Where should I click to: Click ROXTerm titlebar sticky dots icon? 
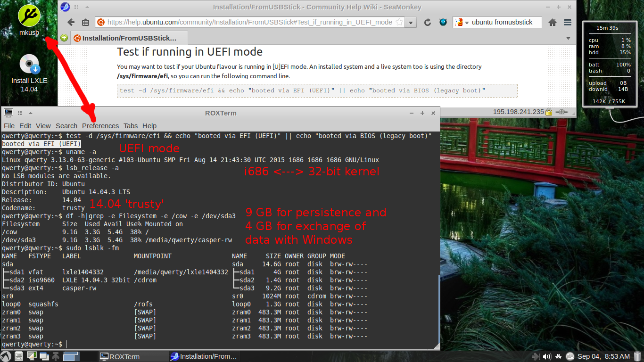[x=20, y=113]
